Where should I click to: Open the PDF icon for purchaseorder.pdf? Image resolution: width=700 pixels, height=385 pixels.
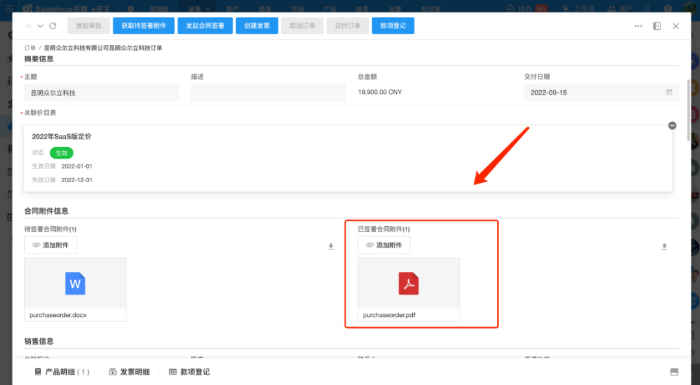click(x=408, y=283)
